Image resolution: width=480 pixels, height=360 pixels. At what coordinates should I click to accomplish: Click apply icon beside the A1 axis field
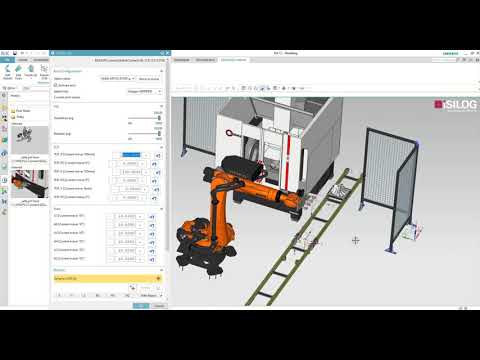click(x=152, y=217)
